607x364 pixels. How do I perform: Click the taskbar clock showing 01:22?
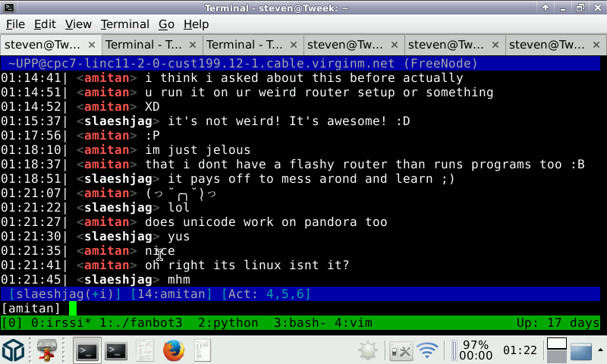(518, 350)
